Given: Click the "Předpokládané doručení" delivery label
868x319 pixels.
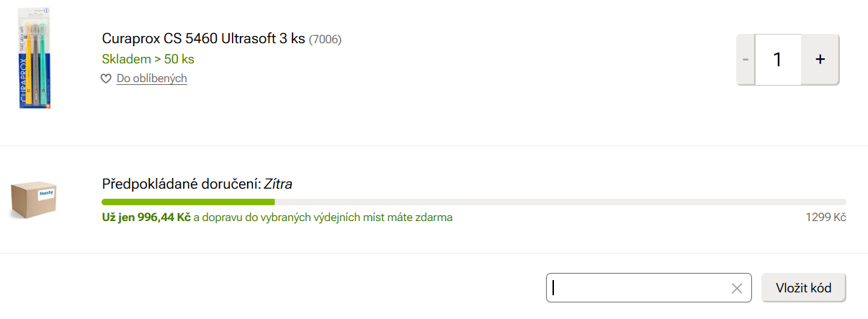Looking at the screenshot, I should tap(182, 184).
